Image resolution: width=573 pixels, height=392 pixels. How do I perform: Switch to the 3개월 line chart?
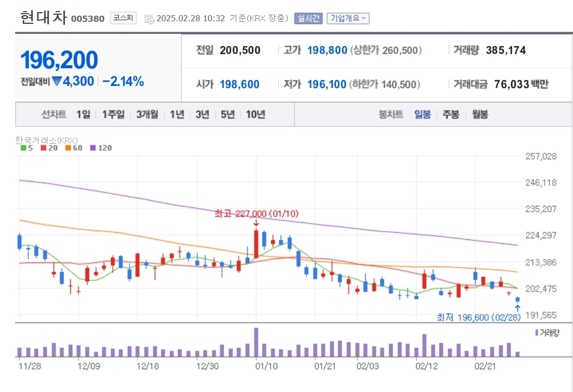(x=147, y=115)
